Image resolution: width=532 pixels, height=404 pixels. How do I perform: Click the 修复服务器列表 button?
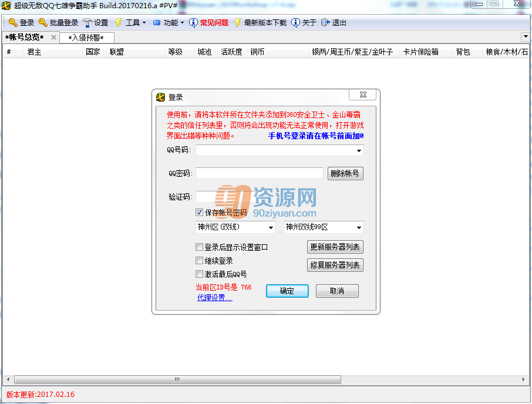(335, 265)
